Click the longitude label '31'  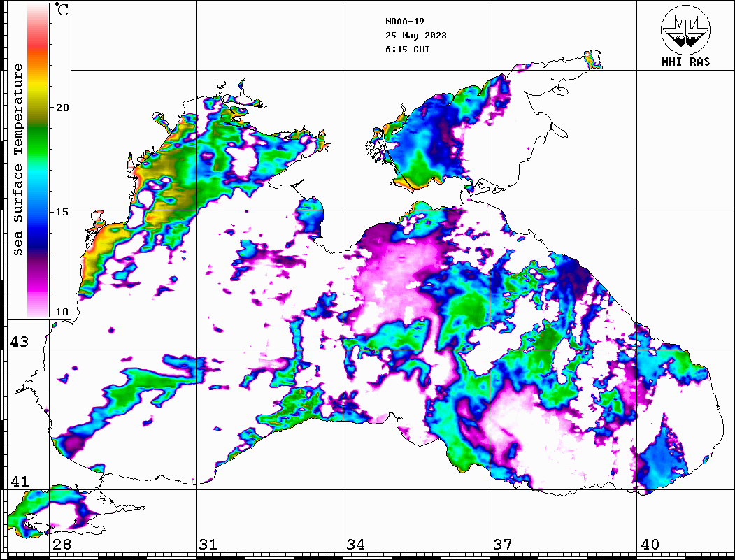click(x=208, y=545)
